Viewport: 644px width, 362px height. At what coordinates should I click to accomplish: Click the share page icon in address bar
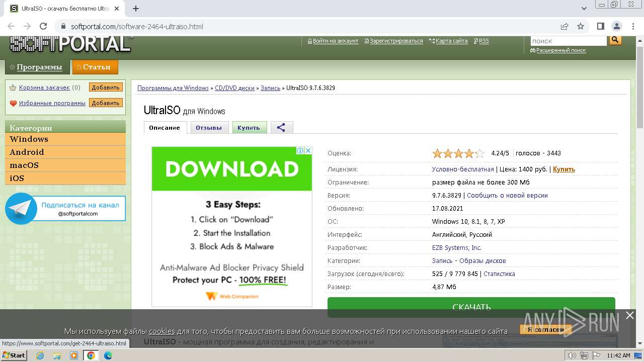click(565, 27)
